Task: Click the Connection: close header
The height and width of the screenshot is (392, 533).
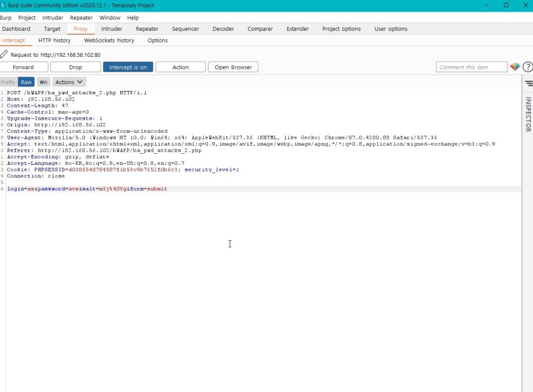Action: 36,176
